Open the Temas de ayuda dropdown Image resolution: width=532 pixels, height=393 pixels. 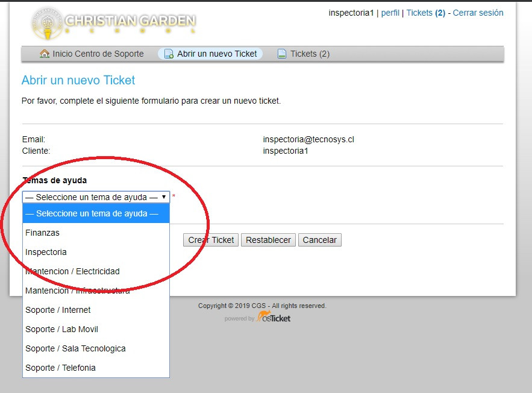coord(96,197)
